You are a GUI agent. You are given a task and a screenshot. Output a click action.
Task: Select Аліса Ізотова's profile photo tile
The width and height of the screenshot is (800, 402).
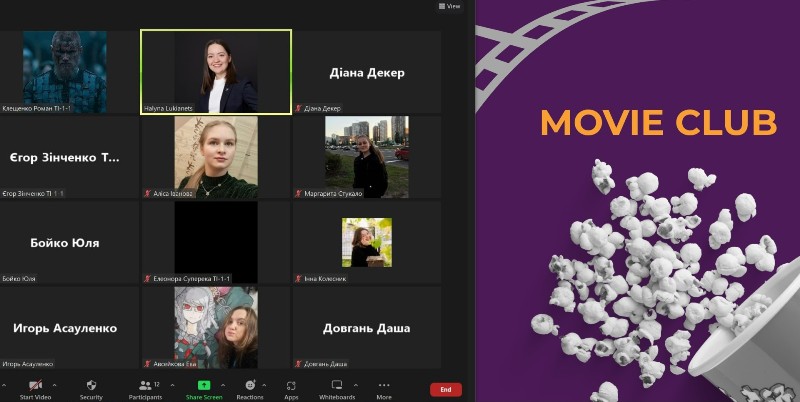(x=216, y=157)
